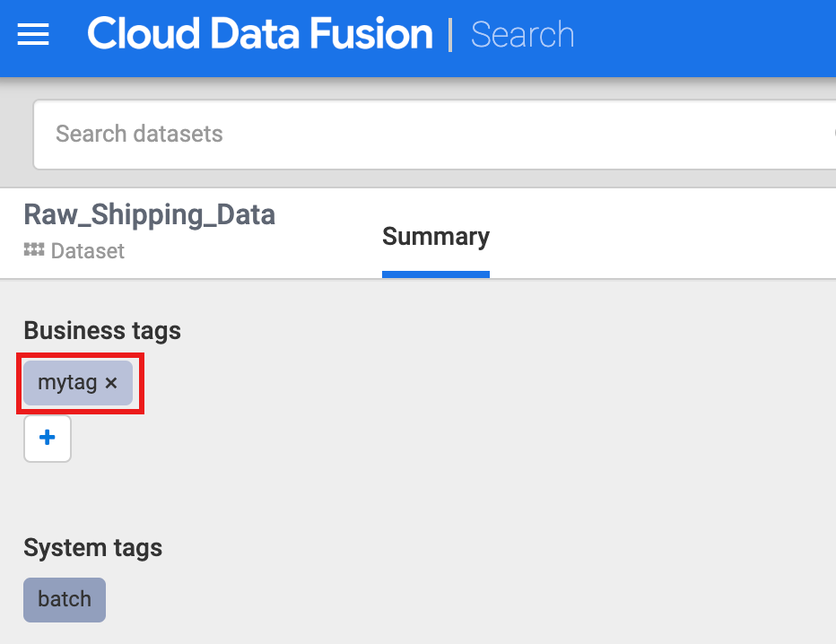This screenshot has height=644, width=836.
Task: Remove the mytag tag using its x
Action: [x=111, y=383]
